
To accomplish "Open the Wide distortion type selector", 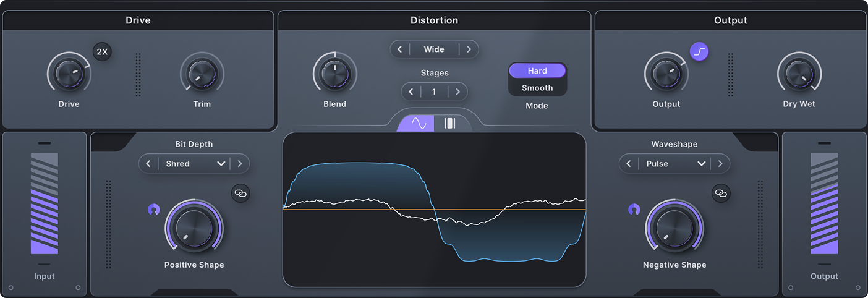I will [x=434, y=49].
